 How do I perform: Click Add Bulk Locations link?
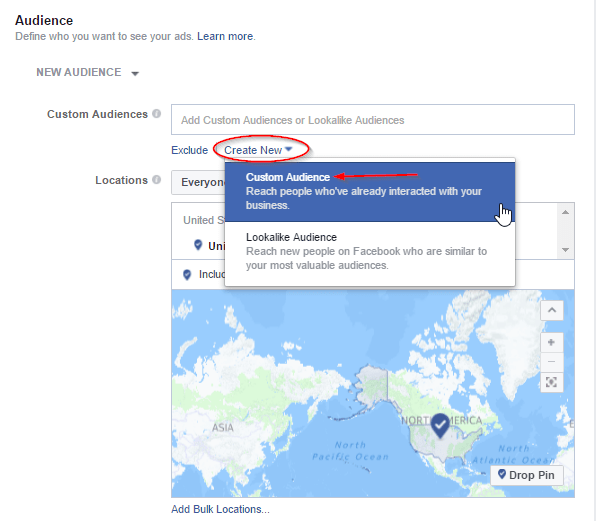[x=220, y=509]
